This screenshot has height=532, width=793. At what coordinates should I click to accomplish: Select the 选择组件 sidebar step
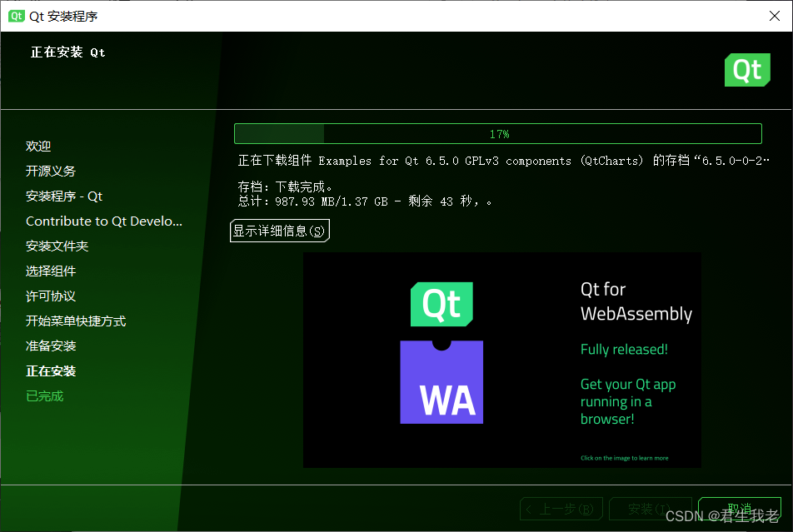click(51, 271)
